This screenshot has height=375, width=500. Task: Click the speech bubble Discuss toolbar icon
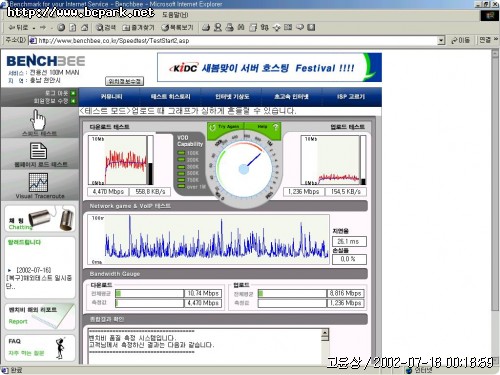[x=300, y=27]
